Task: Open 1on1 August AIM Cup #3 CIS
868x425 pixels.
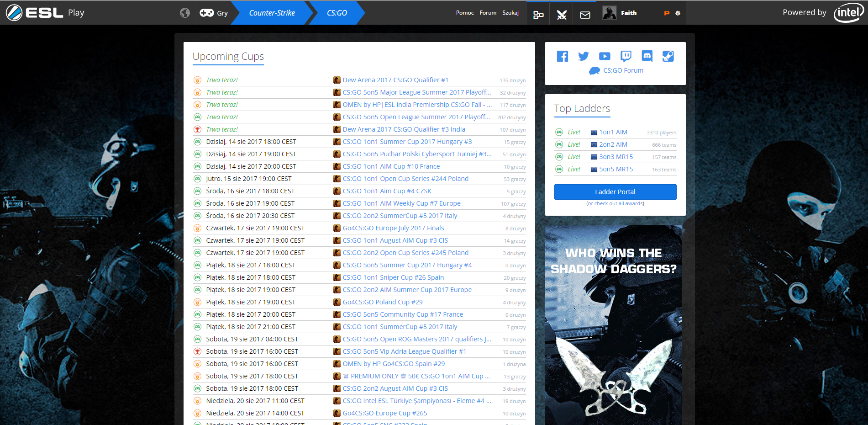Action: tap(395, 240)
